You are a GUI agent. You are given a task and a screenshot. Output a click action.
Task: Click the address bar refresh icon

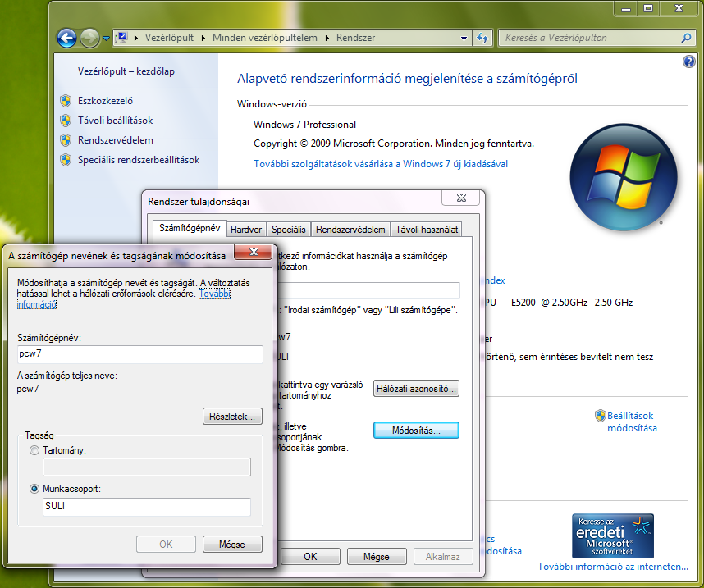(x=482, y=38)
